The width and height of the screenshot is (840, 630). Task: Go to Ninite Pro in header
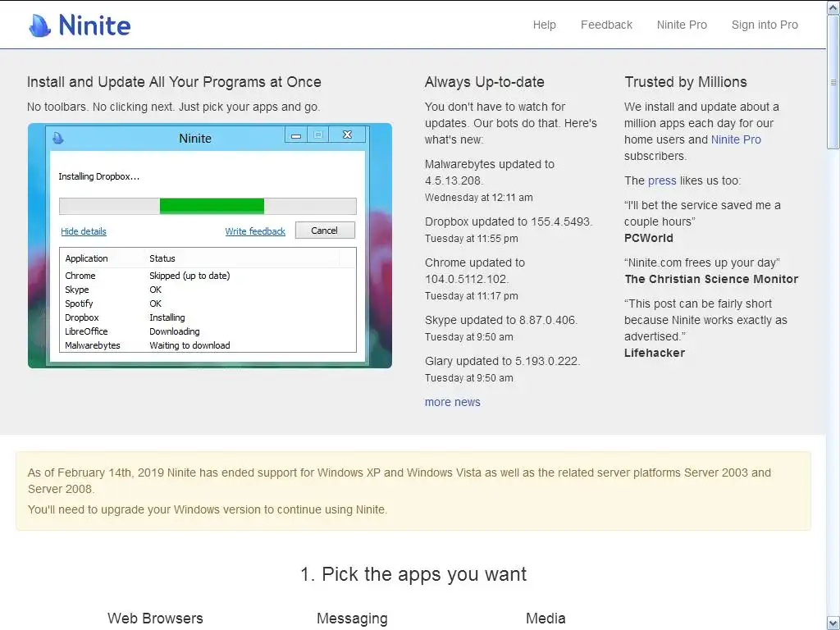[682, 25]
